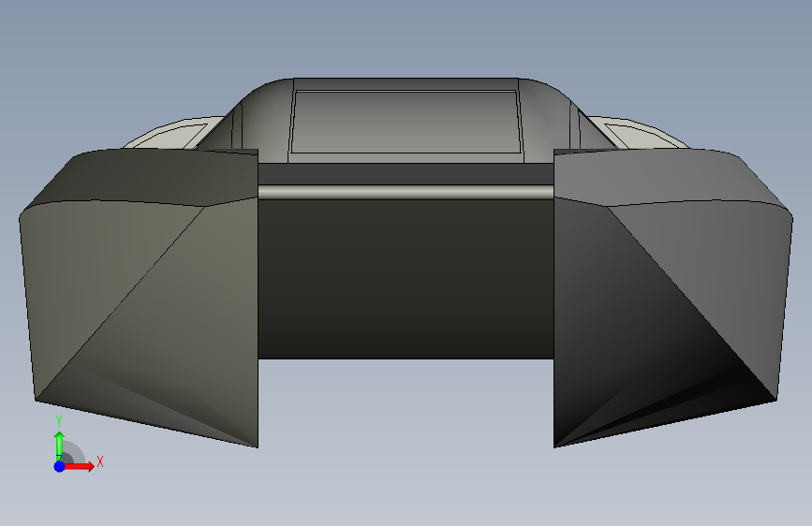Screen dimensions: 812x526
Task: Click the blue Z axis origin dot
Action: 60,466
